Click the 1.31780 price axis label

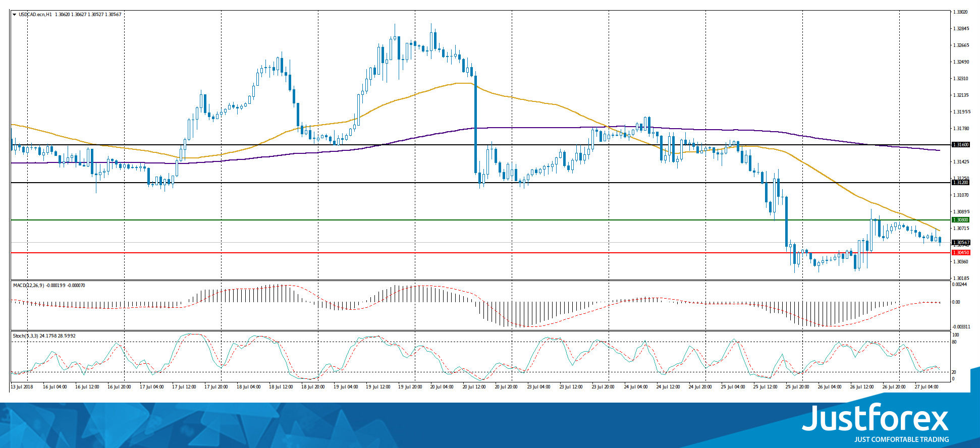pyautogui.click(x=961, y=129)
